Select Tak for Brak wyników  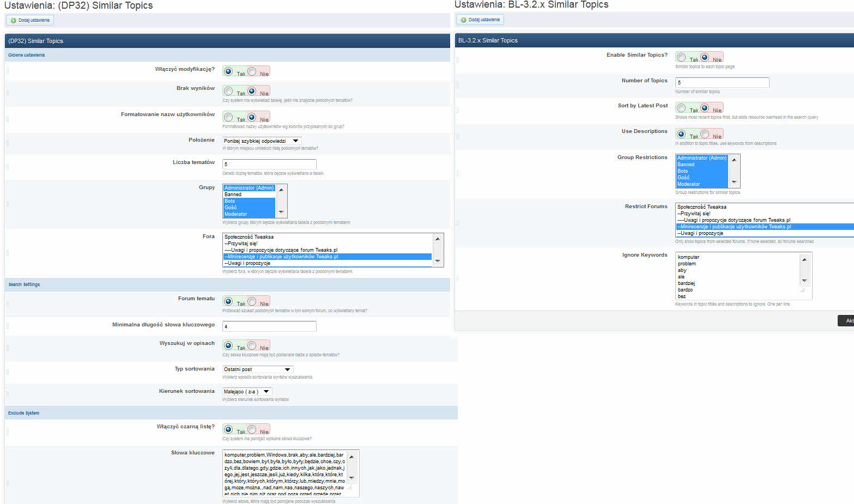[229, 91]
